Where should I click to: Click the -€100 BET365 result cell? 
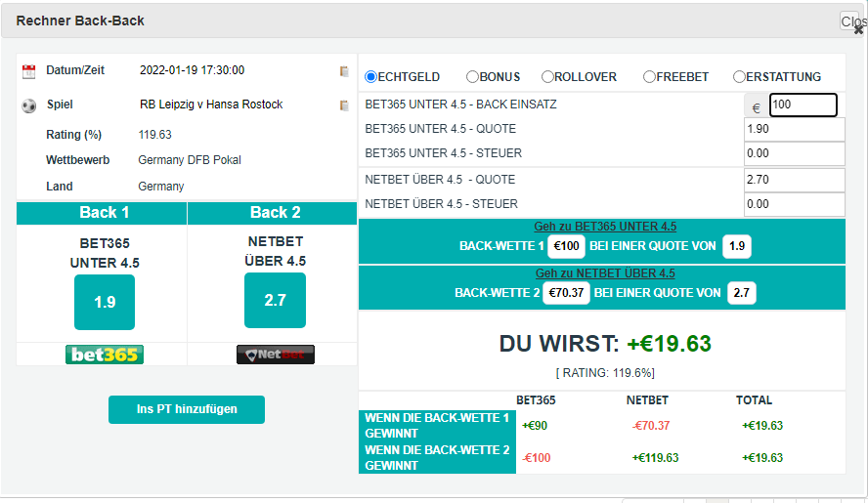coord(537,458)
